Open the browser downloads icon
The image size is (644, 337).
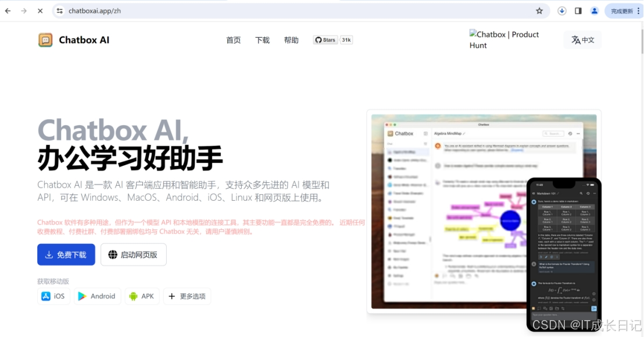coord(562,11)
